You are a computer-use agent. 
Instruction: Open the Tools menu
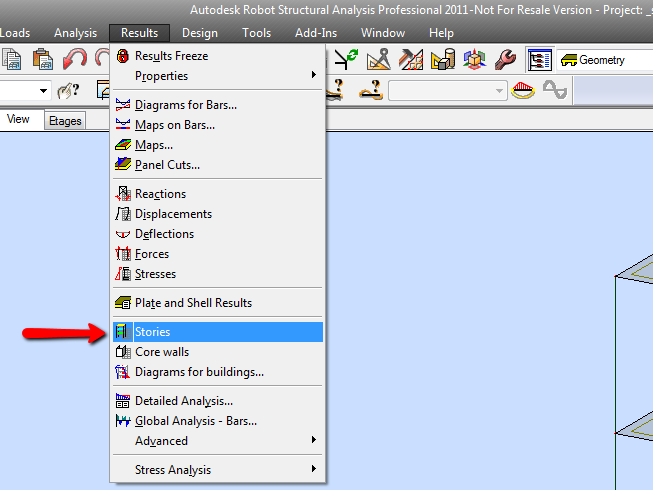pos(257,33)
